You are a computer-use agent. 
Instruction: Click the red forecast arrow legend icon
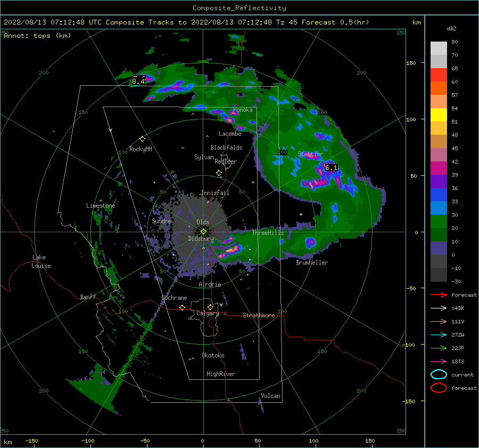(439, 295)
